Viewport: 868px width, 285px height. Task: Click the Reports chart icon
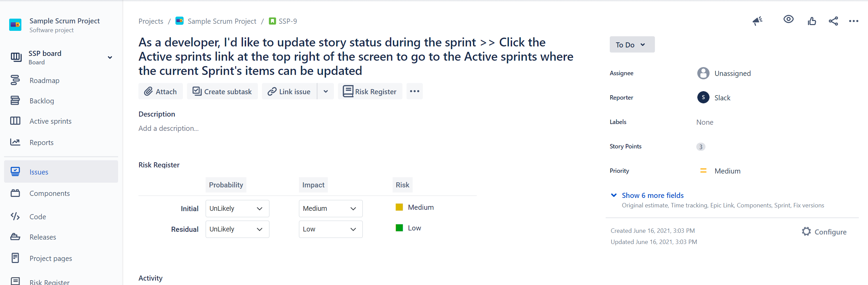click(15, 142)
